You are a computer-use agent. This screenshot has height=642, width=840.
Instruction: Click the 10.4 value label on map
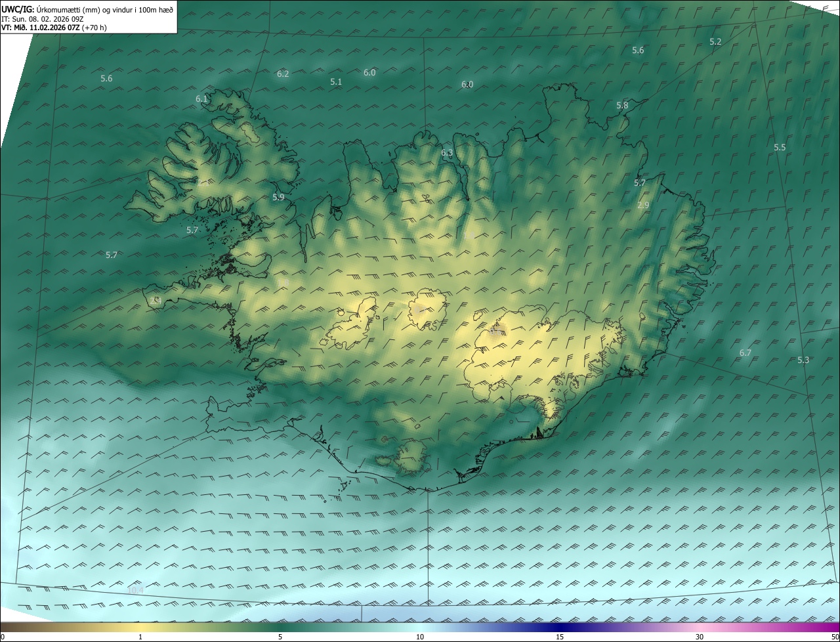[135, 590]
